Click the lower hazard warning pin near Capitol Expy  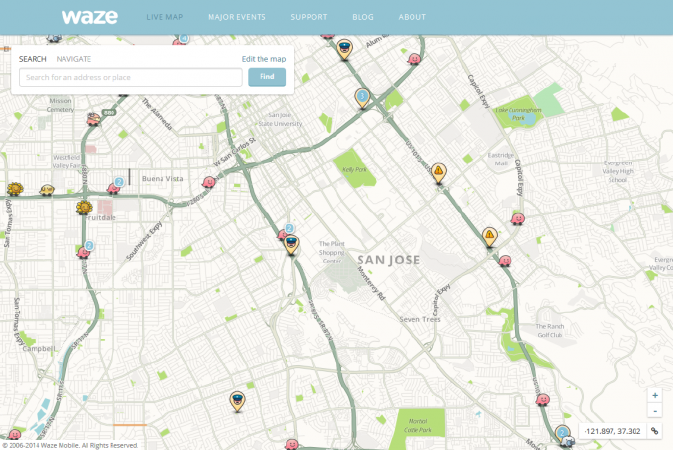489,237
